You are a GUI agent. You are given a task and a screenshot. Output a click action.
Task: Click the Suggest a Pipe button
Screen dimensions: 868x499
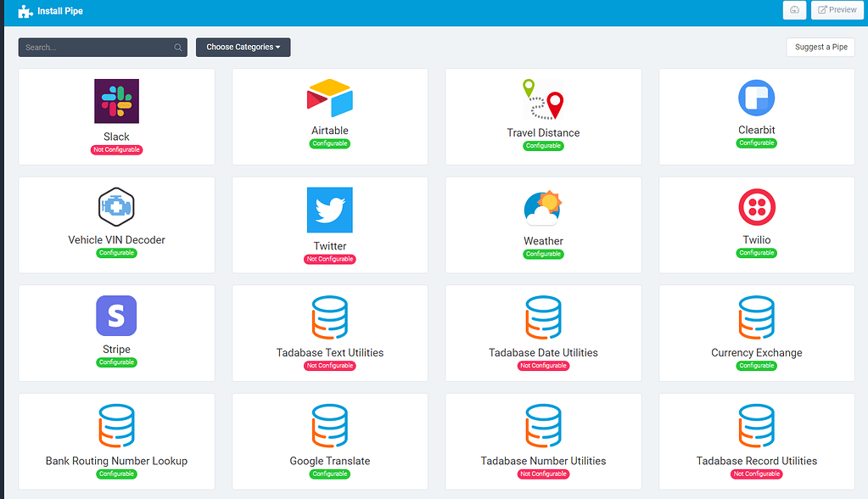(820, 47)
